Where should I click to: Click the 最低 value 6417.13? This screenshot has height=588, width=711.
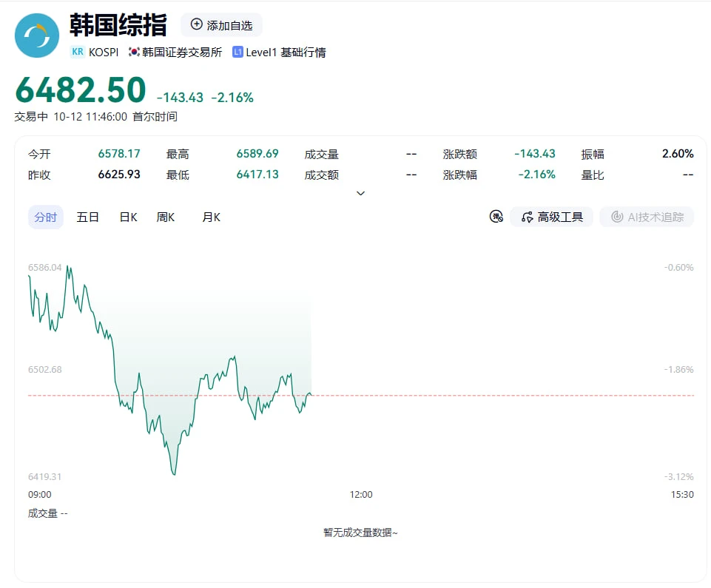click(257, 175)
